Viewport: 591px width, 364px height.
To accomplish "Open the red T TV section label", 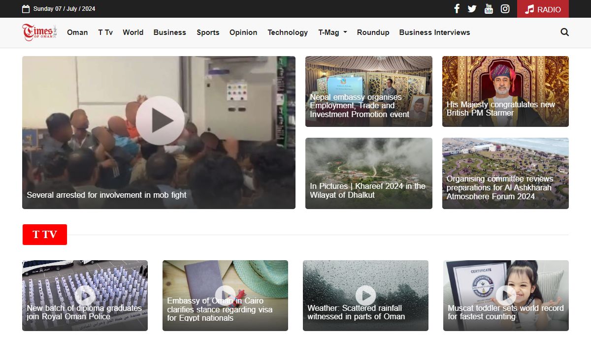I will (44, 235).
